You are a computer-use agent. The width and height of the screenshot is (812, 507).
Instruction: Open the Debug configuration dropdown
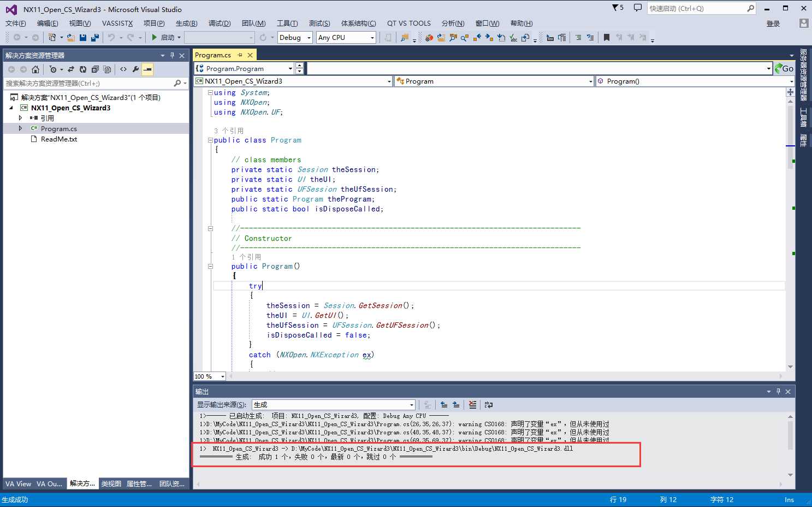pos(309,38)
